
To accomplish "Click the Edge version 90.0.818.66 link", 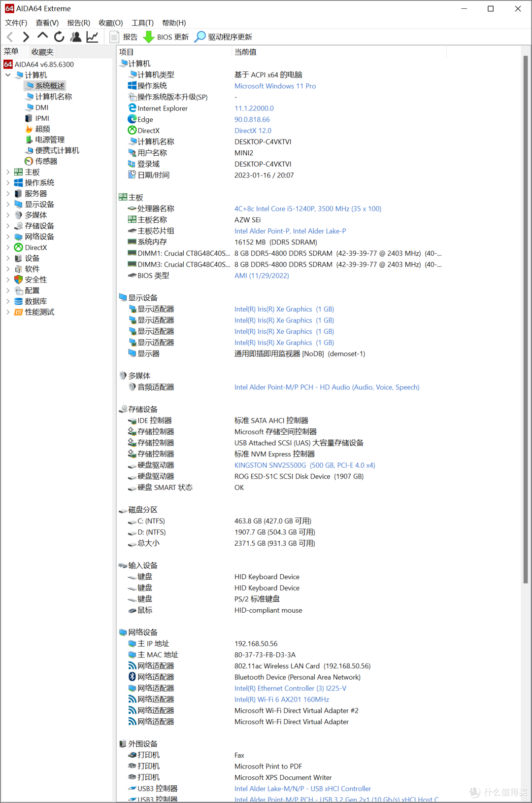I will (252, 119).
